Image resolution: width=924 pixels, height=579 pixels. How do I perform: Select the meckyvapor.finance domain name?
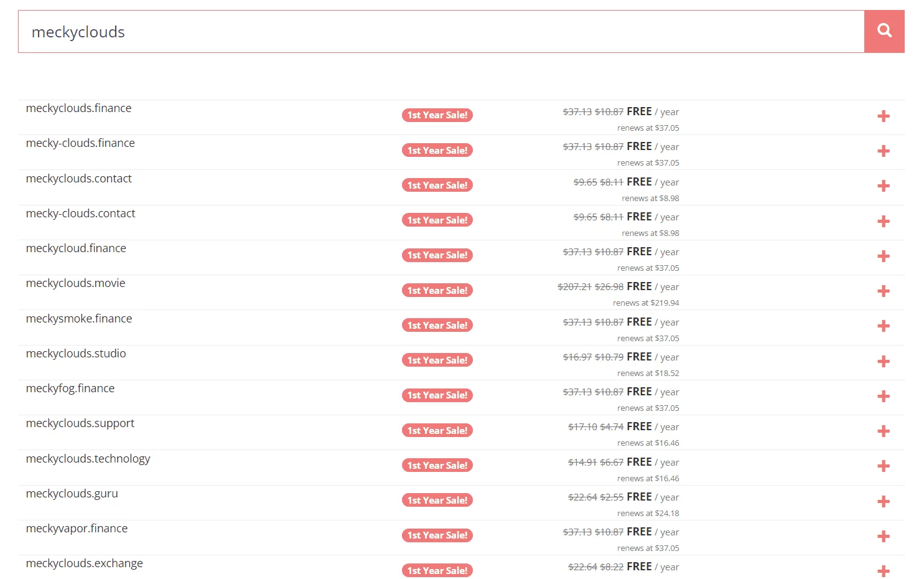click(77, 529)
